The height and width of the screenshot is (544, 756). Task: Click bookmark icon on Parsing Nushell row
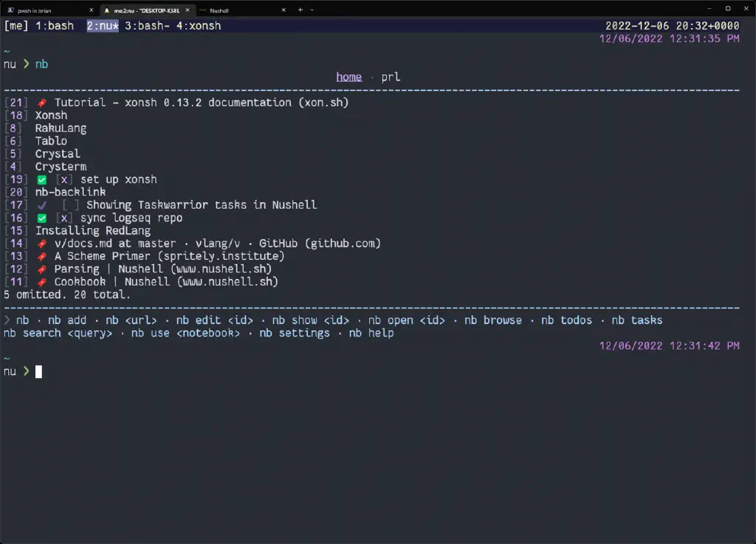[42, 269]
